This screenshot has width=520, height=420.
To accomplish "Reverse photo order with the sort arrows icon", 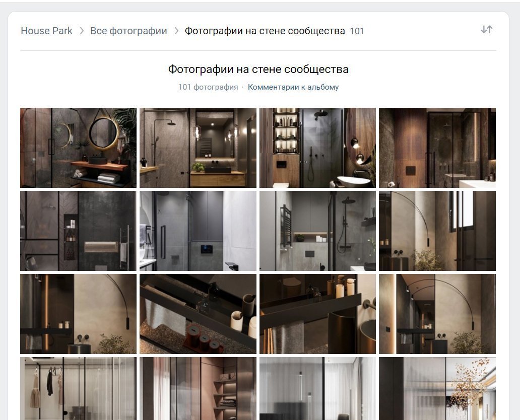I will tap(487, 30).
